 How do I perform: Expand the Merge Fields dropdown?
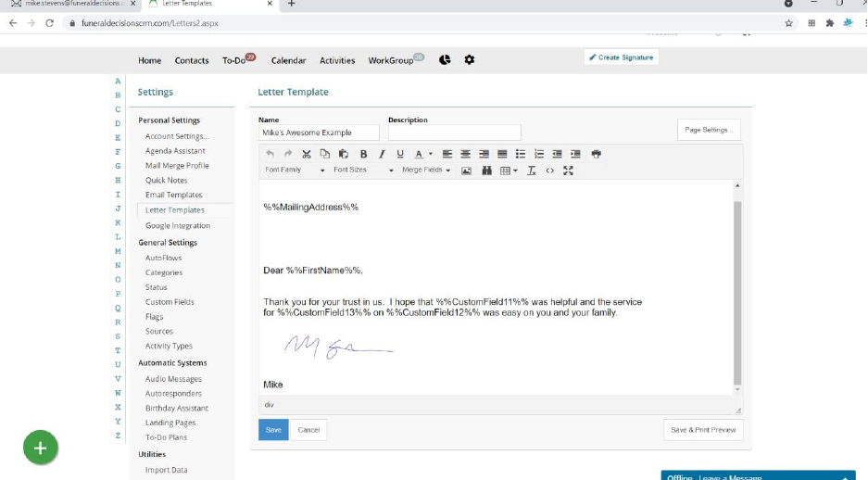426,171
